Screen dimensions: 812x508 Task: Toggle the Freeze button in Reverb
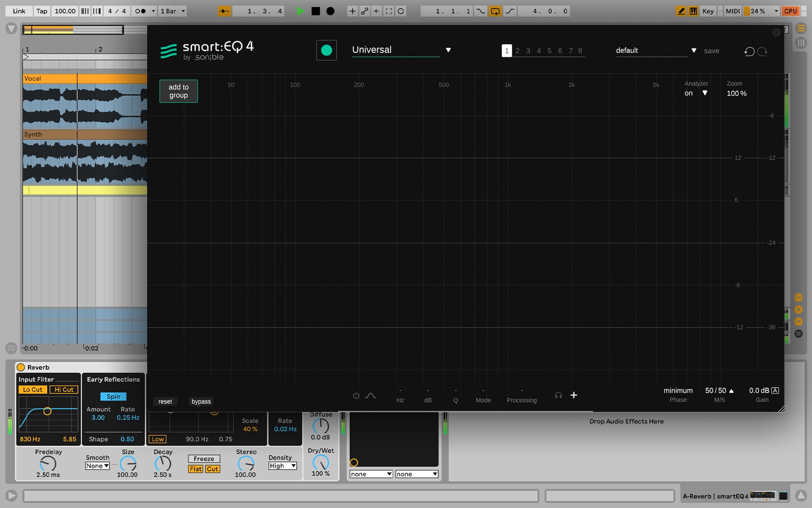(x=204, y=459)
